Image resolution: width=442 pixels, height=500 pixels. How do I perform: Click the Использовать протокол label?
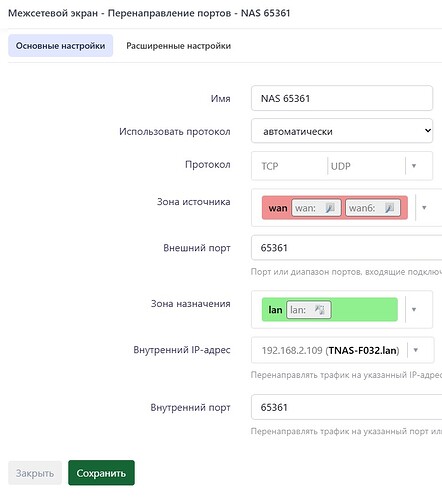pos(175,132)
